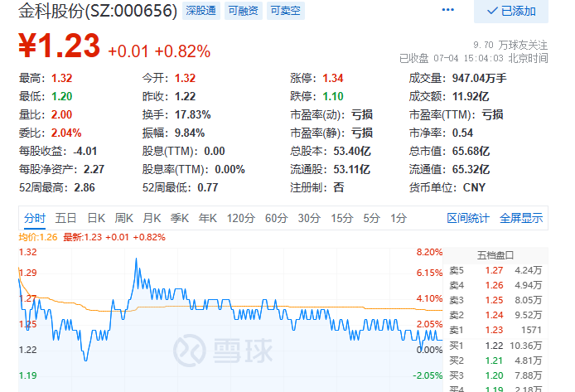Select the 分时 chart tab
Image resolution: width=575 pixels, height=392 pixels.
pos(35,219)
